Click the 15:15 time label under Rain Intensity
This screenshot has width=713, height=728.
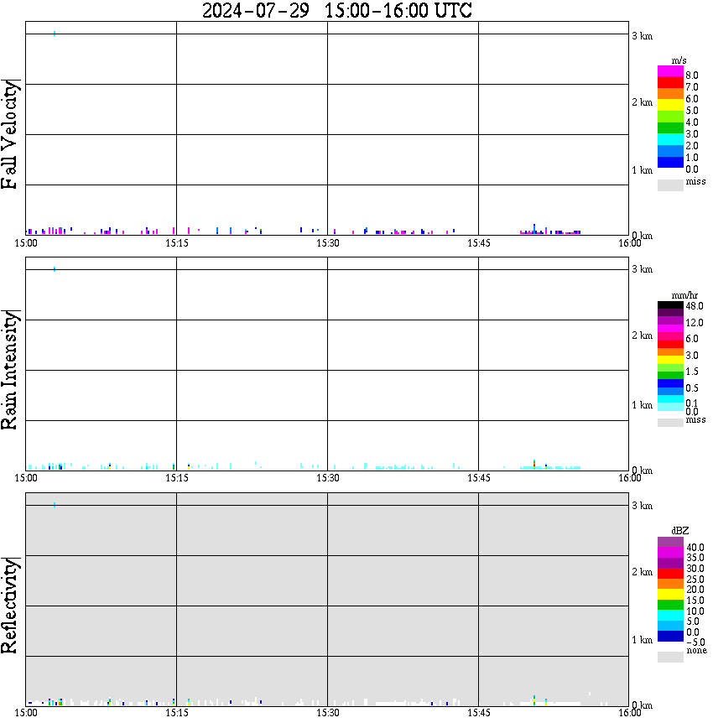[x=176, y=478]
